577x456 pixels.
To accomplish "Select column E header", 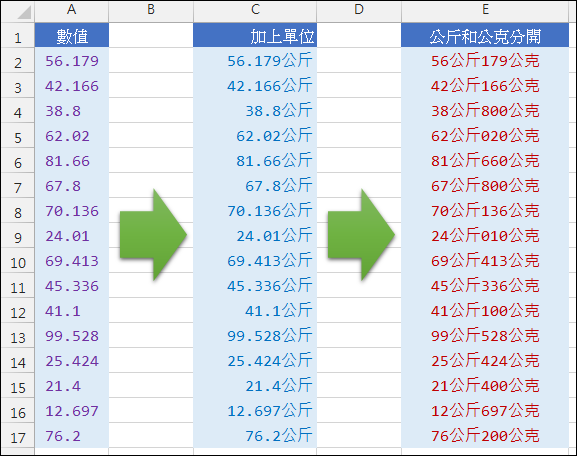I will point(485,11).
